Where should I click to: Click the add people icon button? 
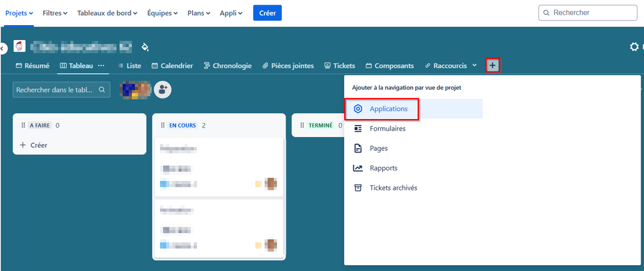[x=163, y=89]
